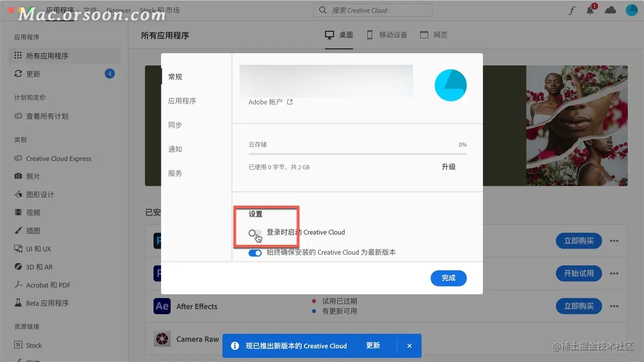644x362 pixels.
Task: Click the cube icon beside 3D 和 AR
Action: coord(18,267)
